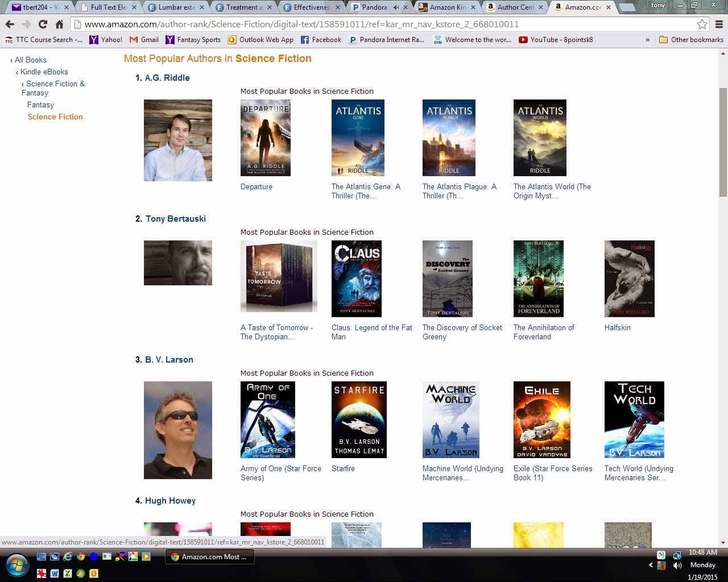Open Hugh Howey author link
Screen dimensions: 728x582
[170, 501]
